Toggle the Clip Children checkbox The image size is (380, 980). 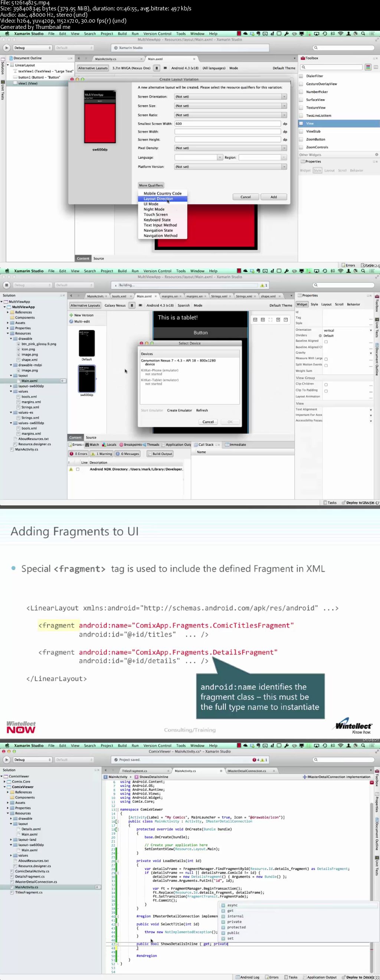pos(326,385)
